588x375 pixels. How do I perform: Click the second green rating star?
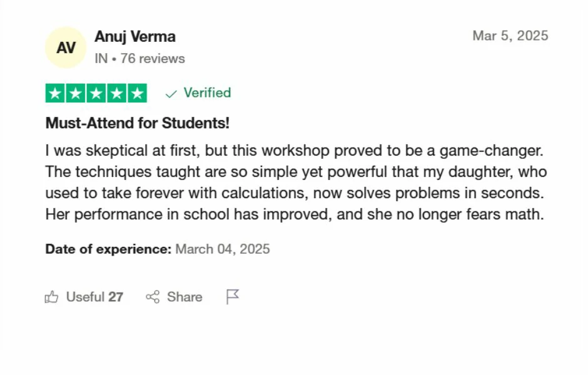pyautogui.click(x=76, y=94)
